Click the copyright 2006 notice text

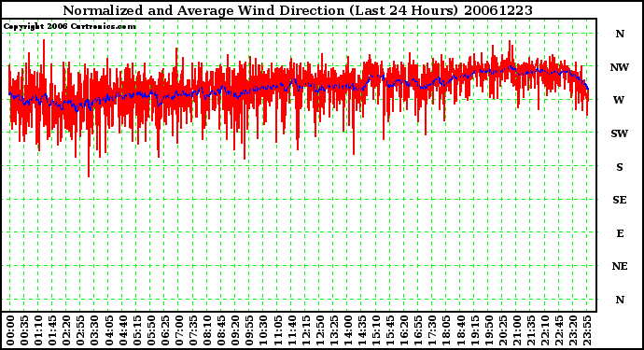(x=70, y=26)
